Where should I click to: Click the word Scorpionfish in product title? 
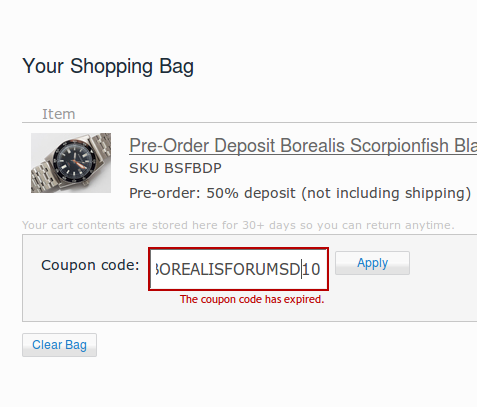pyautogui.click(x=399, y=146)
